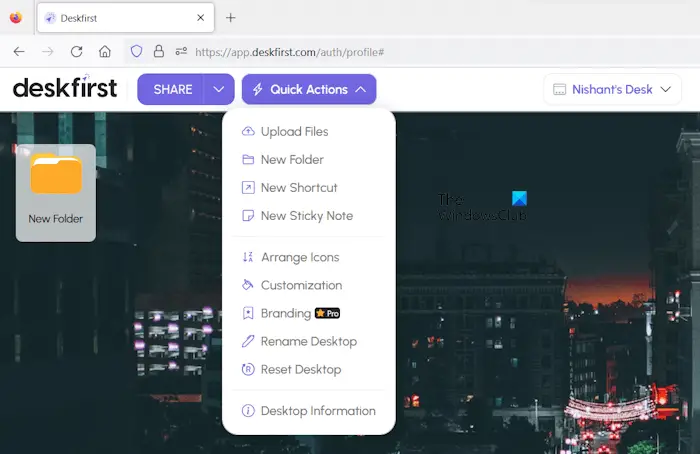The width and height of the screenshot is (700, 454).
Task: Click the New Sticky Note icon
Action: point(248,216)
